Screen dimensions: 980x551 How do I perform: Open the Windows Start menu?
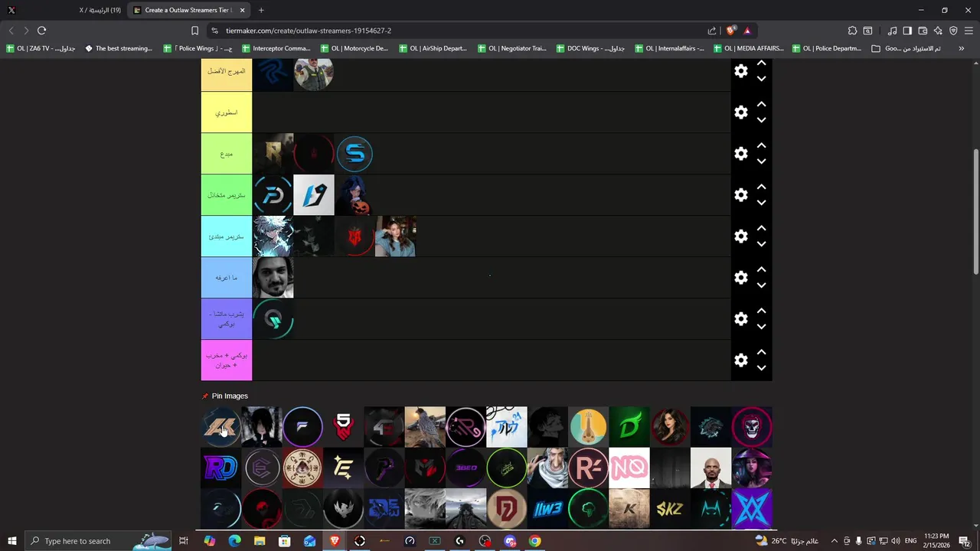pyautogui.click(x=11, y=541)
